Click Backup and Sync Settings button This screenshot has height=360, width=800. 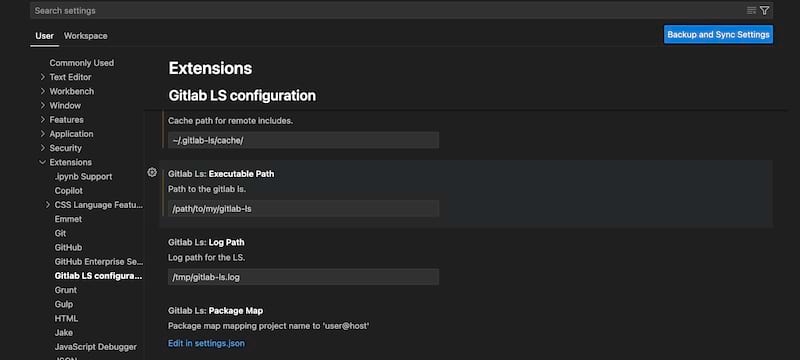click(x=718, y=35)
